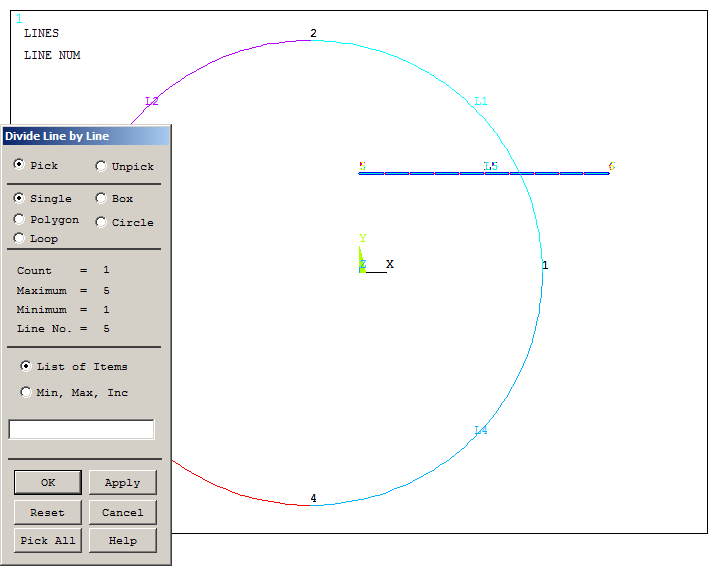Pick the L2 arc line label
Screen dimensions: 720x566
click(152, 101)
